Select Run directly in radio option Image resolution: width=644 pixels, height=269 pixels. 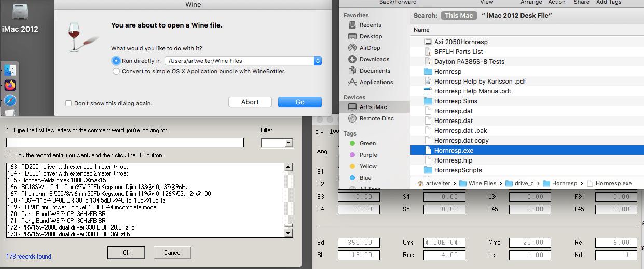116,60
